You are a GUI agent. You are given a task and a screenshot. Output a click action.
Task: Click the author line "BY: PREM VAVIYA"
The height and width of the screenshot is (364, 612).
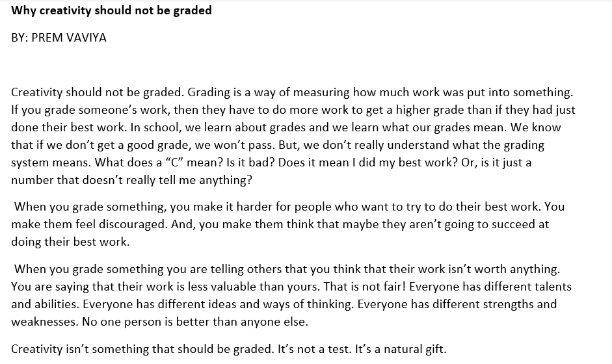[x=59, y=38]
